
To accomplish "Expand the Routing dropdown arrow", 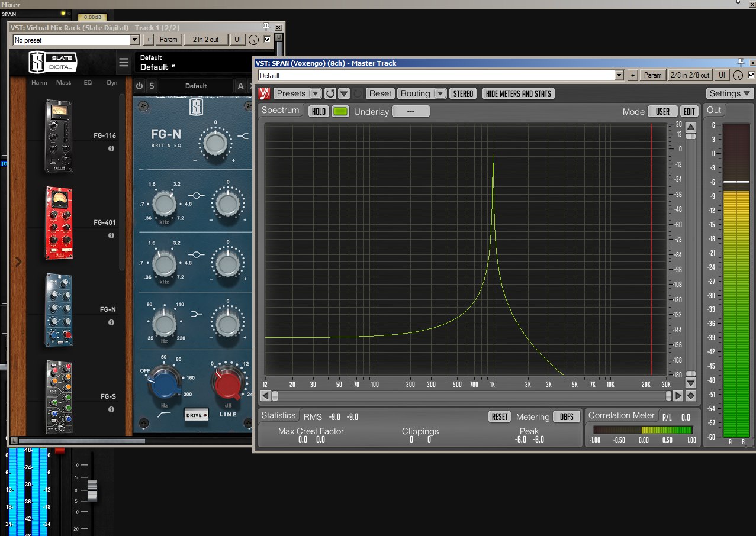I will (x=440, y=93).
